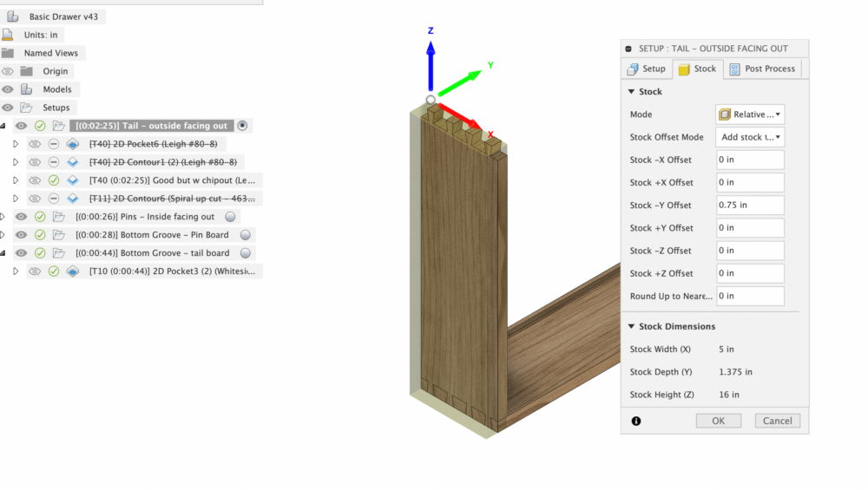Image resolution: width=868 pixels, height=490 pixels.
Task: Collapse the Stock Dimensions section
Action: 631,327
